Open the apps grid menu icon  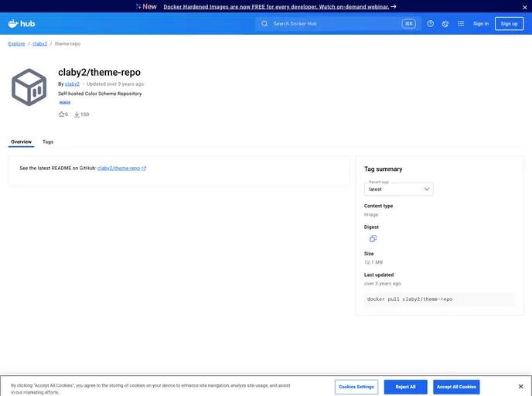pos(461,24)
